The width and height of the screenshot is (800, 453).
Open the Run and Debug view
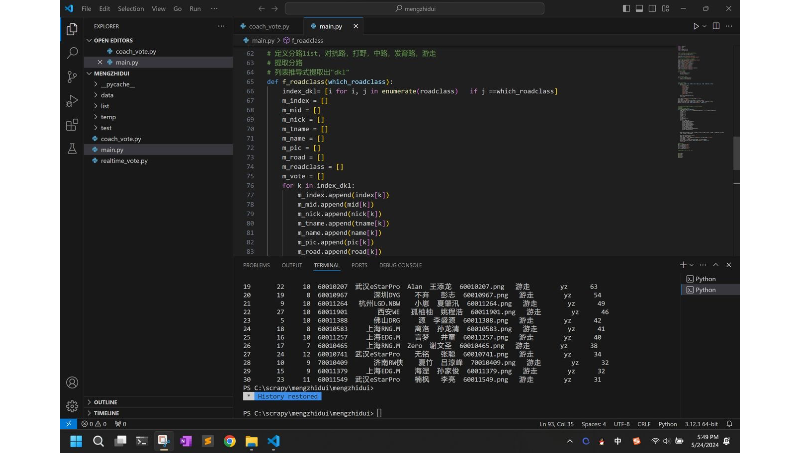tap(72, 100)
